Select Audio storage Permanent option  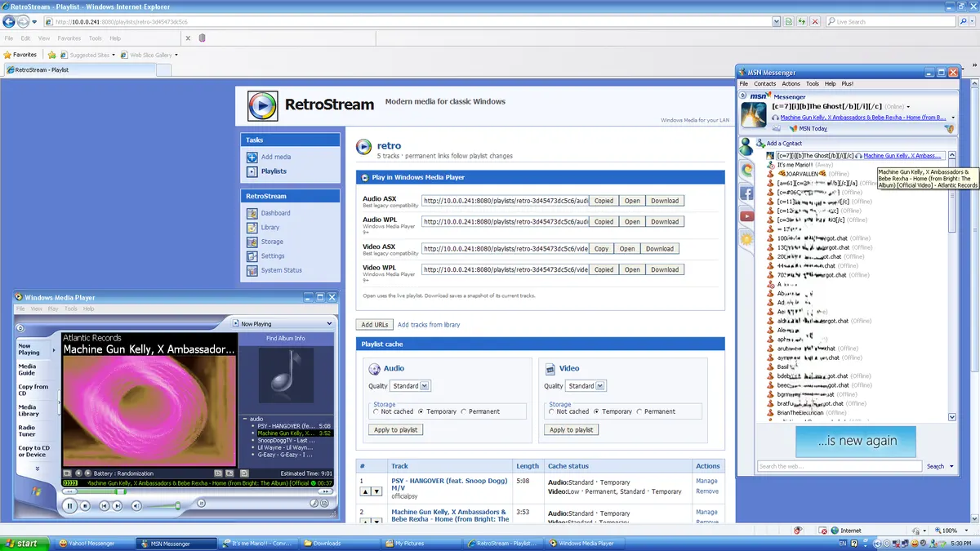click(x=464, y=411)
